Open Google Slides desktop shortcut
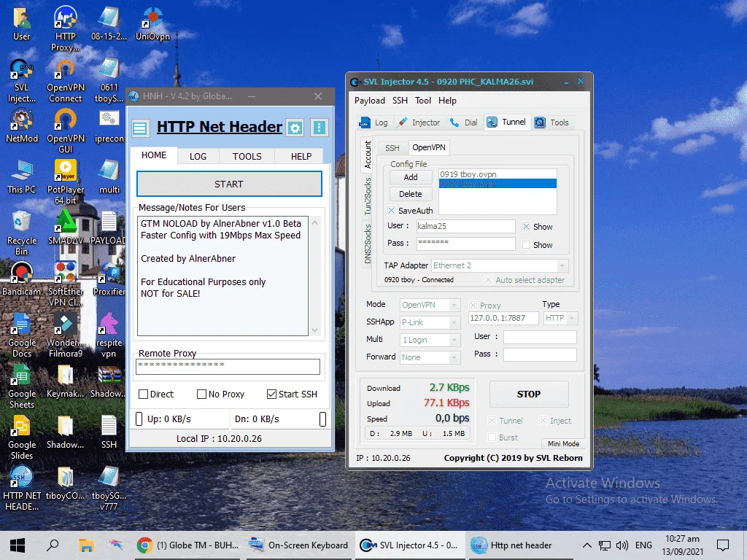The image size is (747, 560). tap(21, 437)
